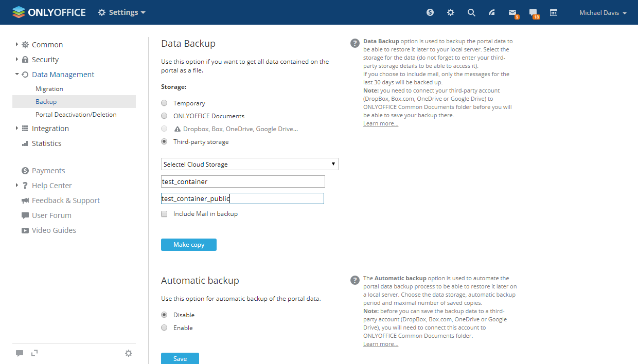Click warning icon beside Dropbox option
Screen dimensions: 638x364
click(x=178, y=129)
